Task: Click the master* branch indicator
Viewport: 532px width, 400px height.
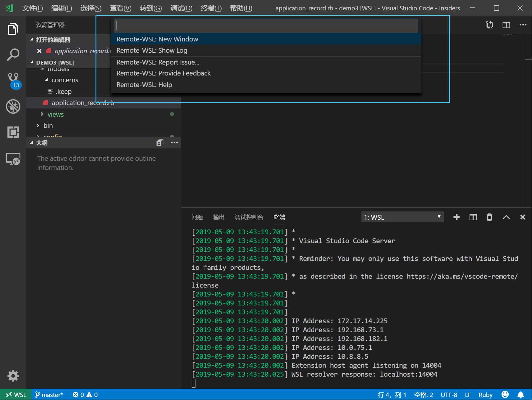Action: (49, 395)
